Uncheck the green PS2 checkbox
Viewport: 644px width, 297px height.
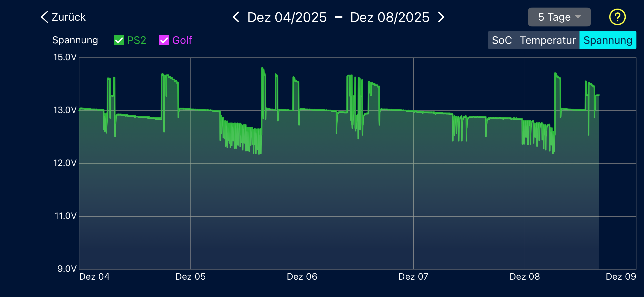tap(119, 40)
